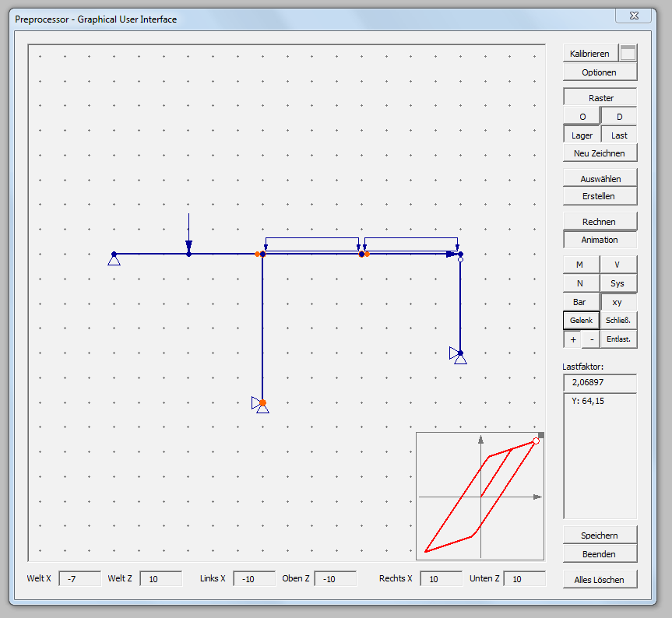The image size is (672, 618).
Task: Activate the Last load tool
Action: 619,135
